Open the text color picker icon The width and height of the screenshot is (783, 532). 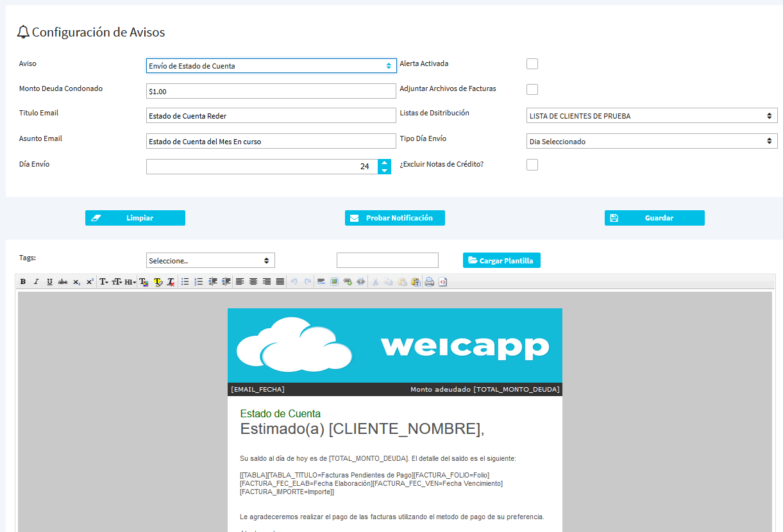[x=144, y=281]
